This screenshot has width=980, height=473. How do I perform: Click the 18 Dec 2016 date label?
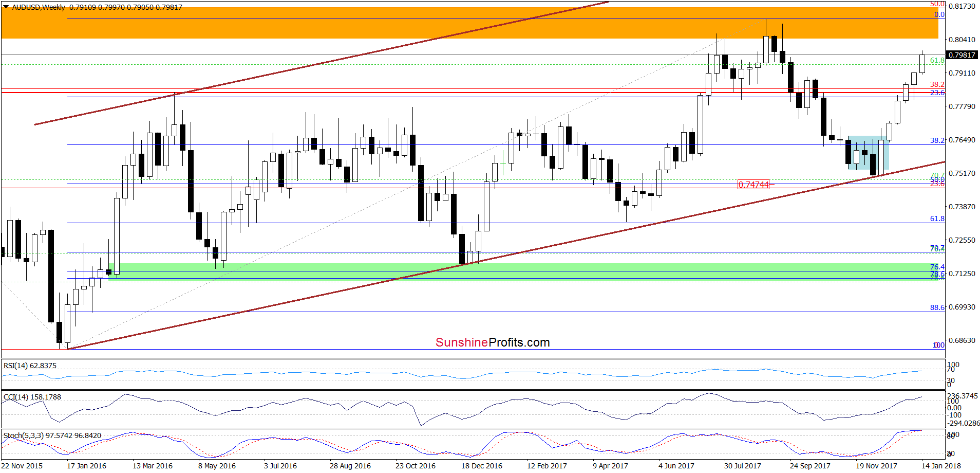point(482,466)
